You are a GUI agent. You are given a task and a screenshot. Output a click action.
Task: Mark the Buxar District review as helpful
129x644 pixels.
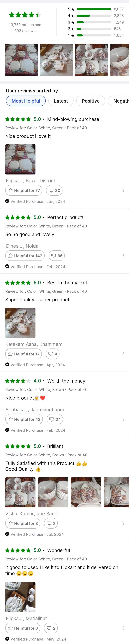click(24, 191)
